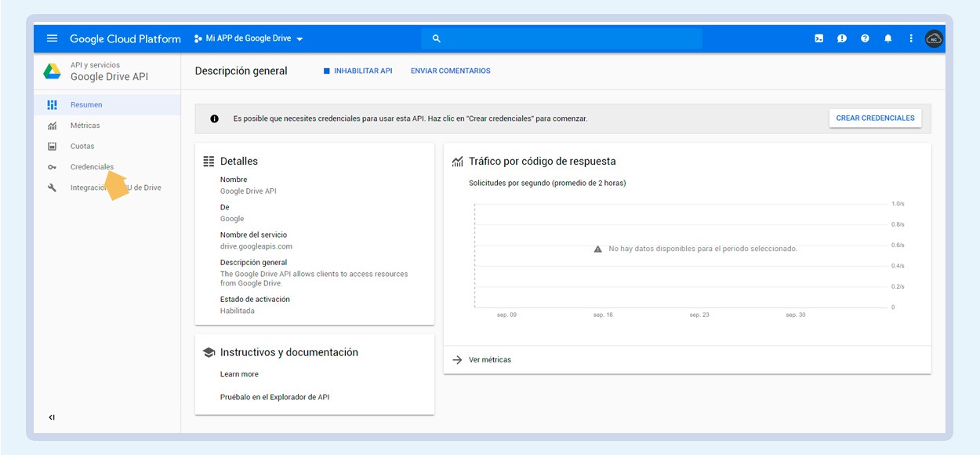Screen dimensions: 980x455
Task: Open the three-dot more options menu
Action: 911,38
